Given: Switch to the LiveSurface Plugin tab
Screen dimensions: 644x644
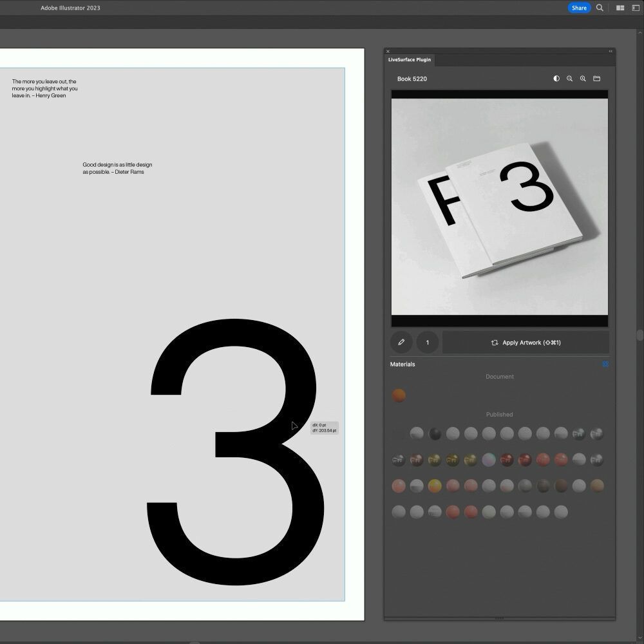Looking at the screenshot, I should pyautogui.click(x=409, y=59).
